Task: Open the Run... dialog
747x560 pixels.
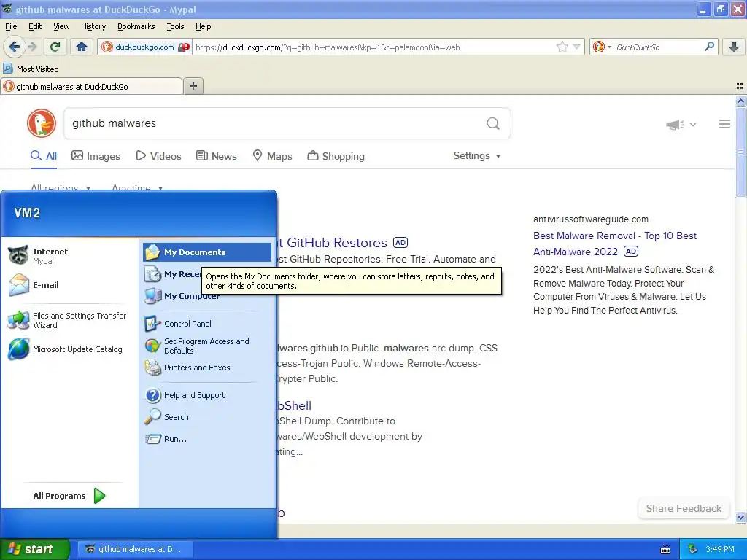Action: tap(207, 439)
